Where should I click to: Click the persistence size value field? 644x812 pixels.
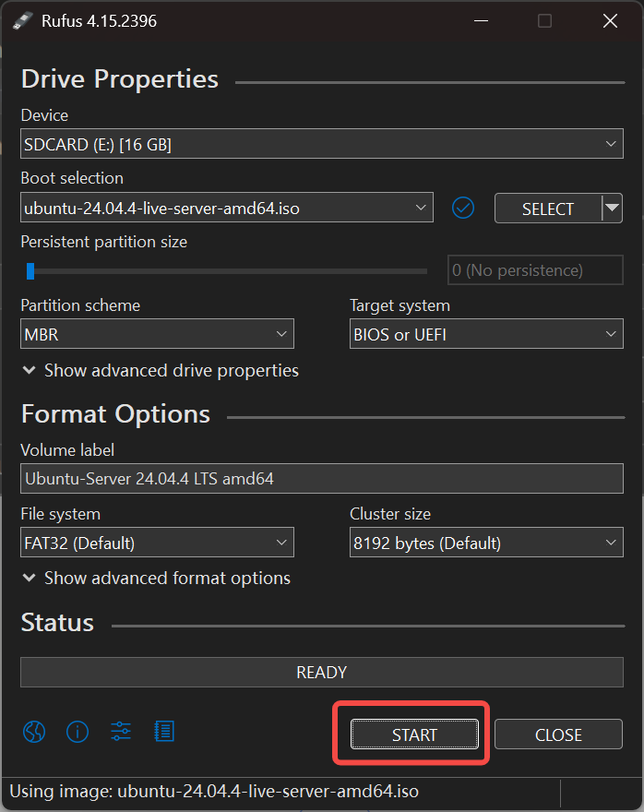tap(535, 269)
